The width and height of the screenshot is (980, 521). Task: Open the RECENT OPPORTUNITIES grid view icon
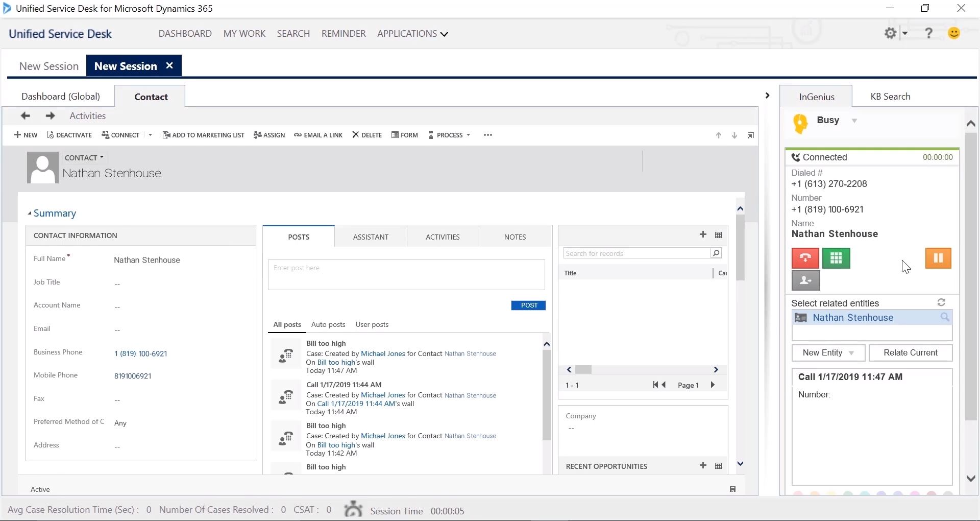tap(719, 466)
